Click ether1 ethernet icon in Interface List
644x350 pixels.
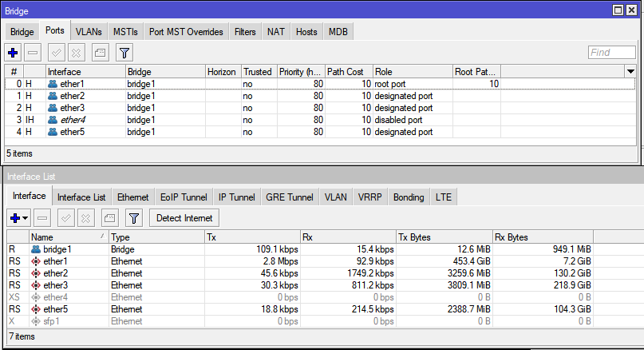[x=36, y=261]
